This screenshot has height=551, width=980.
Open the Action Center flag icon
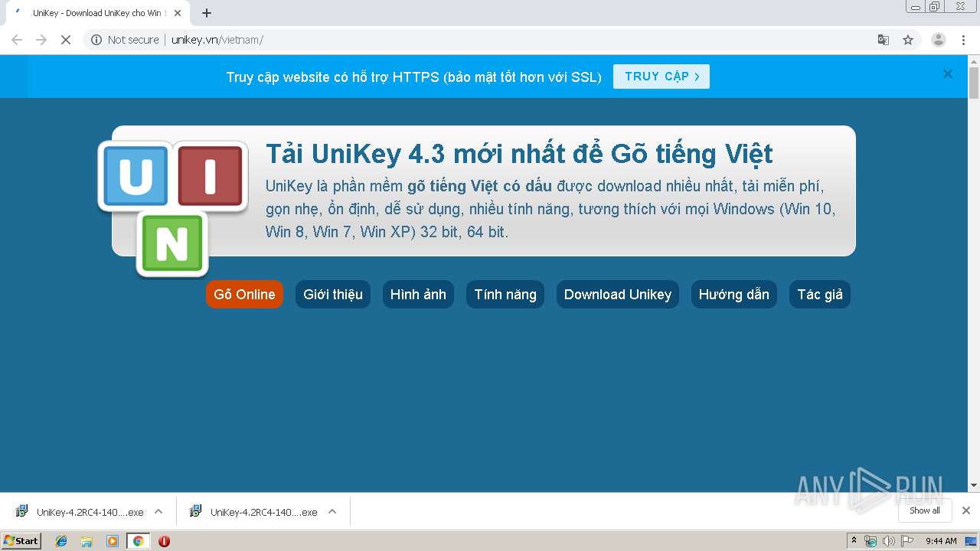[x=907, y=541]
